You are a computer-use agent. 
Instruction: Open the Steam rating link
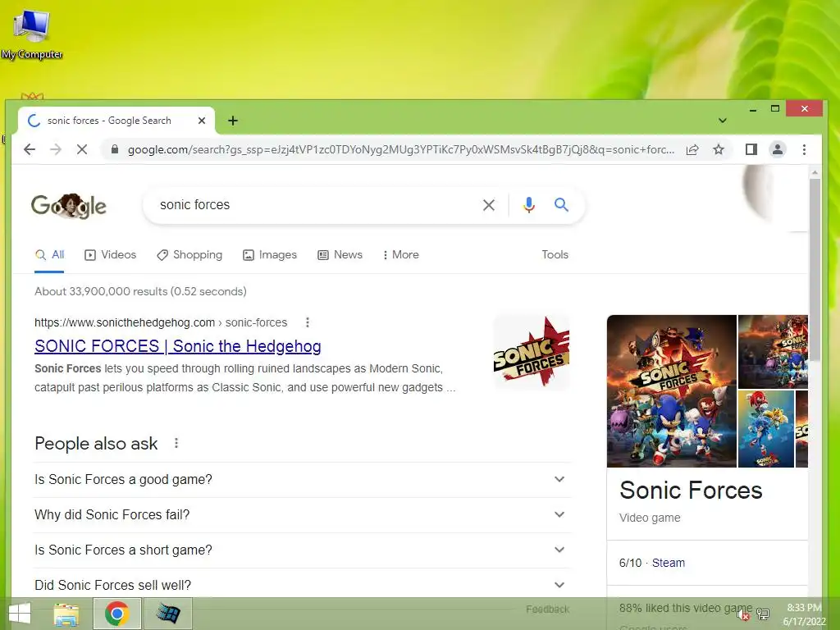[x=668, y=563]
